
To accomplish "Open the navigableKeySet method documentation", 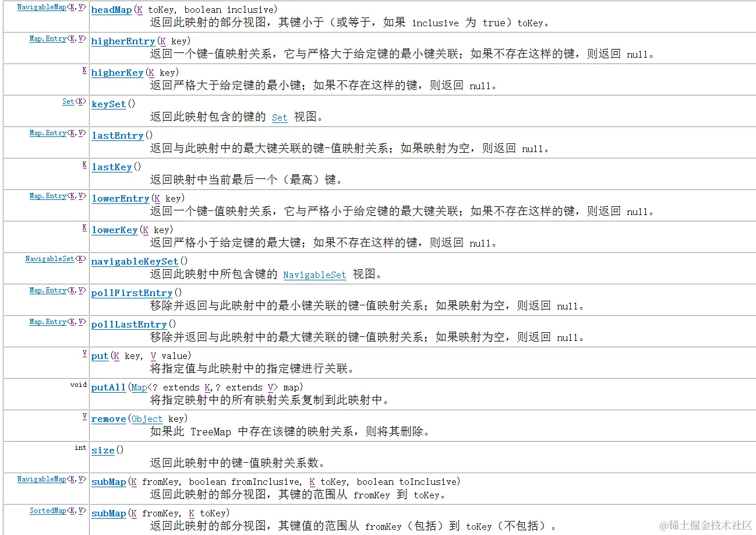I will [134, 261].
